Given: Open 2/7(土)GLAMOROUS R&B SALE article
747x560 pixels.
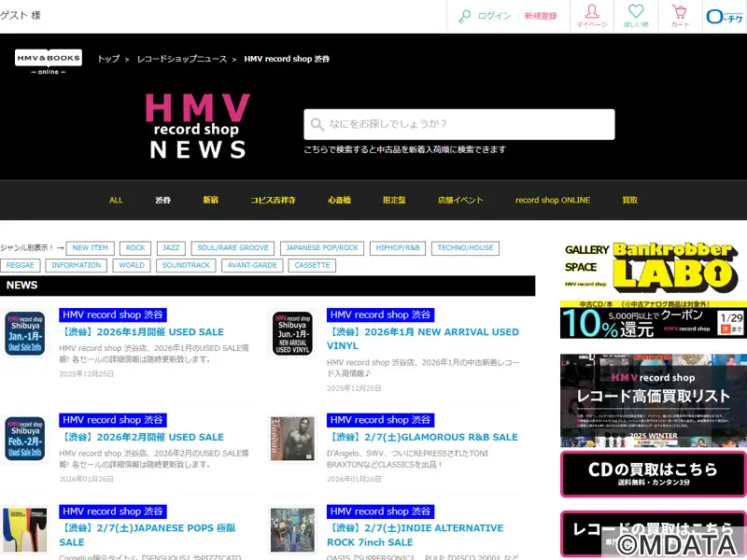Looking at the screenshot, I should (422, 437).
